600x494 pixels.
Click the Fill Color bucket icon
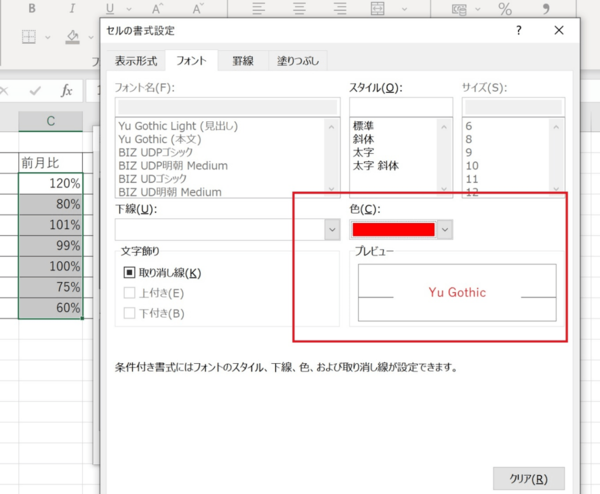point(72,37)
